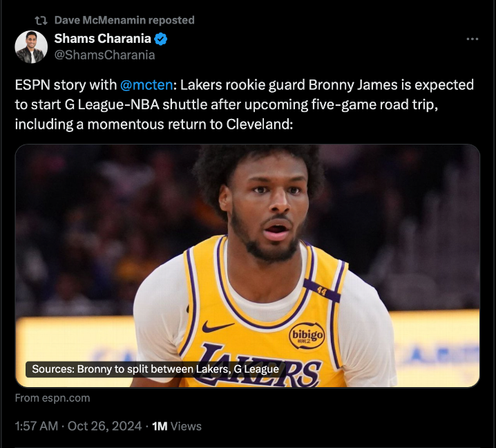
Task: Click the 1:57 AM timestamp
Action: point(36,426)
